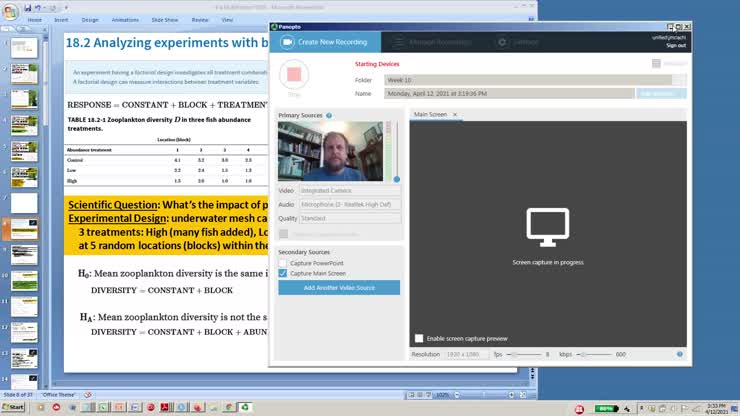The width and height of the screenshot is (740, 416).
Task: Open the Video source dropdown (Integrated Camera)
Action: (x=350, y=191)
